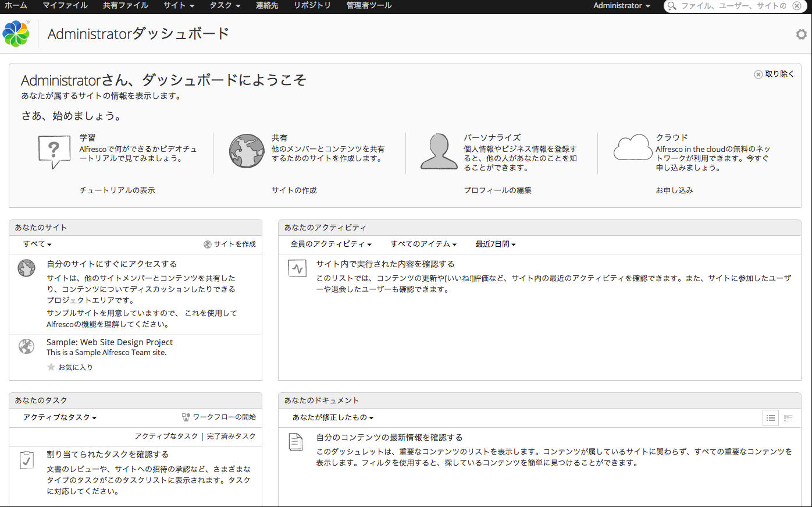812x507 pixels.
Task: Click the Alfresco logo icon
Action: (x=16, y=34)
